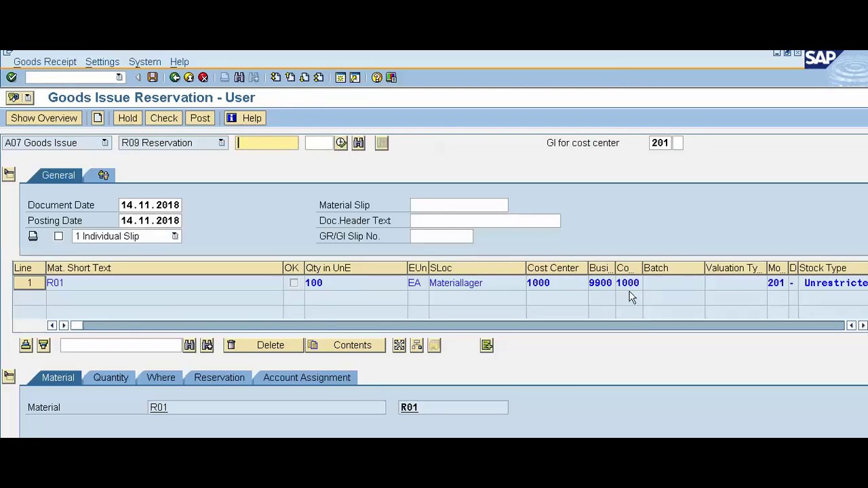Viewport: 868px width, 488px height.
Task: Open the Goods Receipt menu
Action: click(45, 62)
